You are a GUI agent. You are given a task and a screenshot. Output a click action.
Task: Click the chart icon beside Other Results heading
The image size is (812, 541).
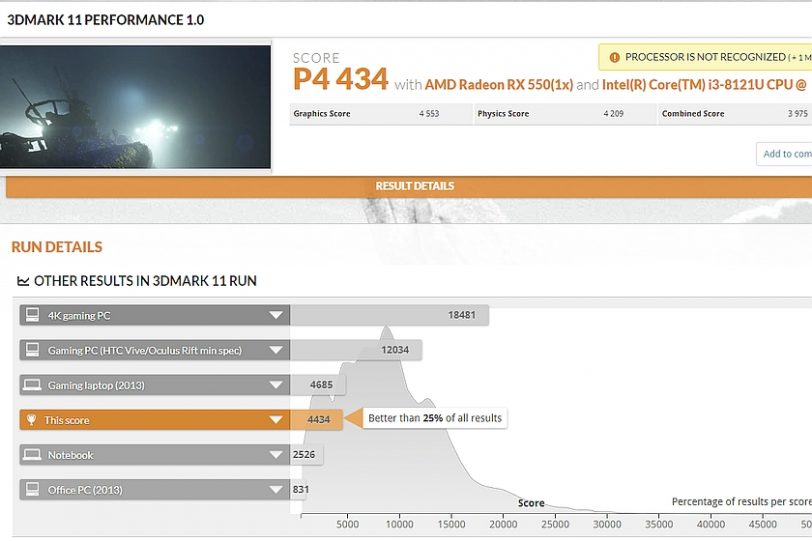[23, 281]
